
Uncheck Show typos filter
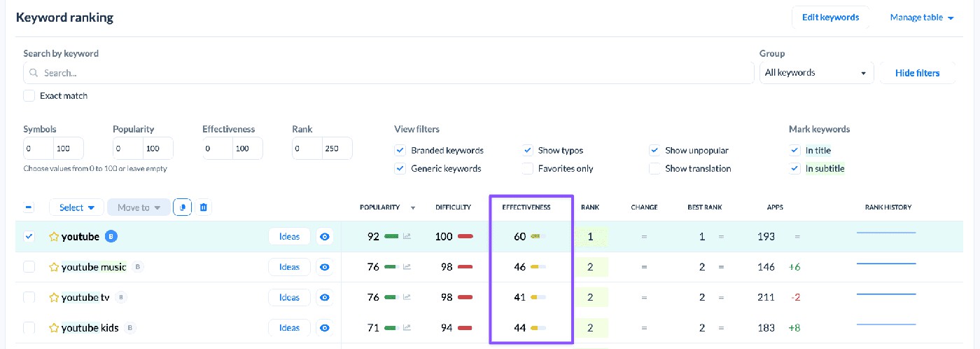[x=527, y=150]
